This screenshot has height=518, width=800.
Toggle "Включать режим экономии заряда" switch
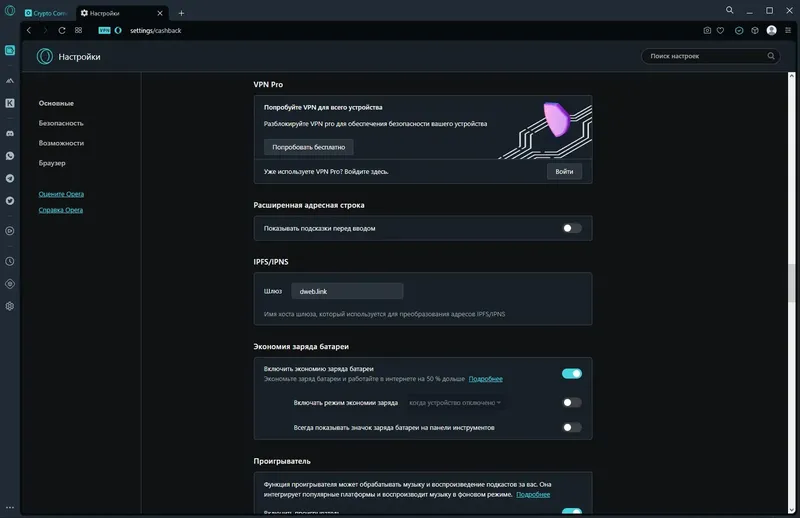(x=571, y=403)
